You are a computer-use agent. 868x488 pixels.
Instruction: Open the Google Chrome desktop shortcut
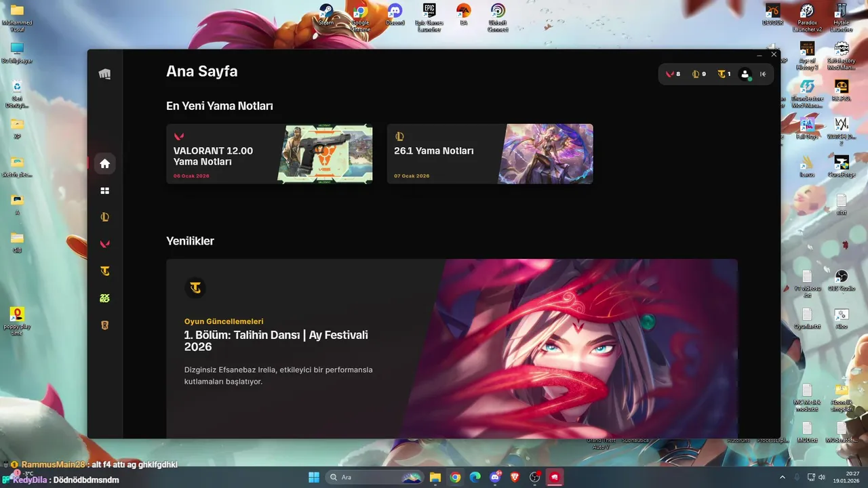(360, 18)
